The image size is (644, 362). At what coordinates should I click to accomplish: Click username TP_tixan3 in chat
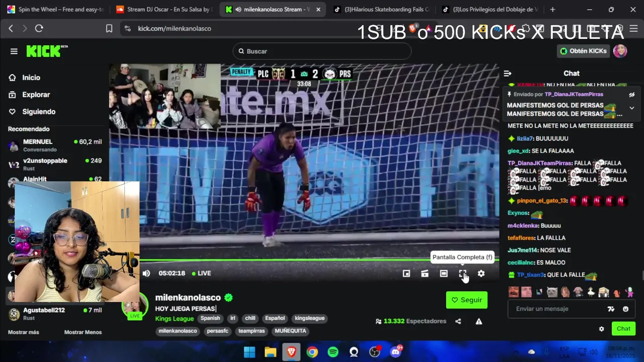point(530,275)
